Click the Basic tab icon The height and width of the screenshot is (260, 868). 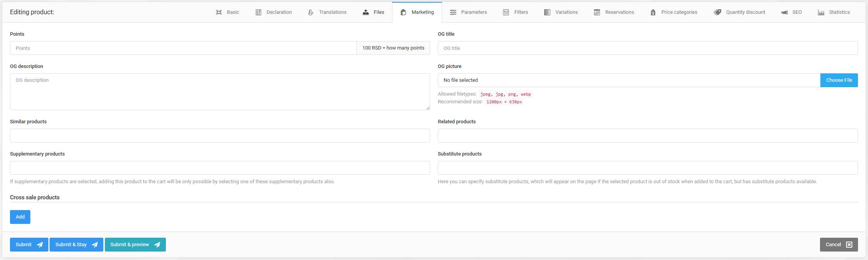coord(219,12)
